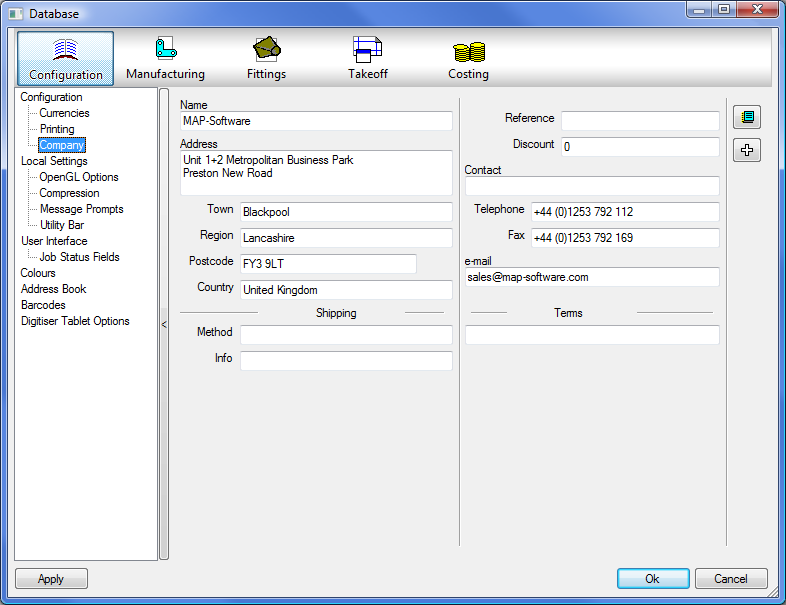Click the Database window title icon

click(x=16, y=14)
